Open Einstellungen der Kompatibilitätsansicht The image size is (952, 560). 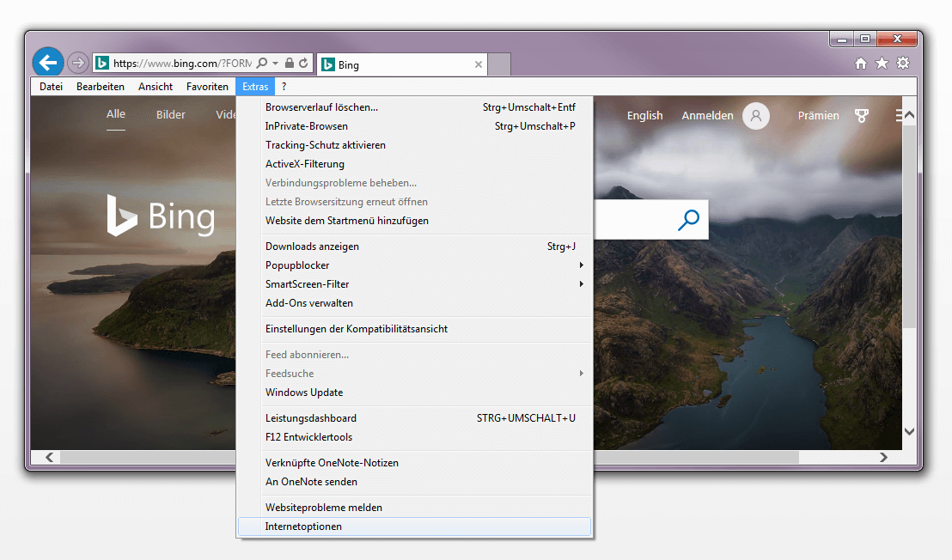click(x=415, y=329)
